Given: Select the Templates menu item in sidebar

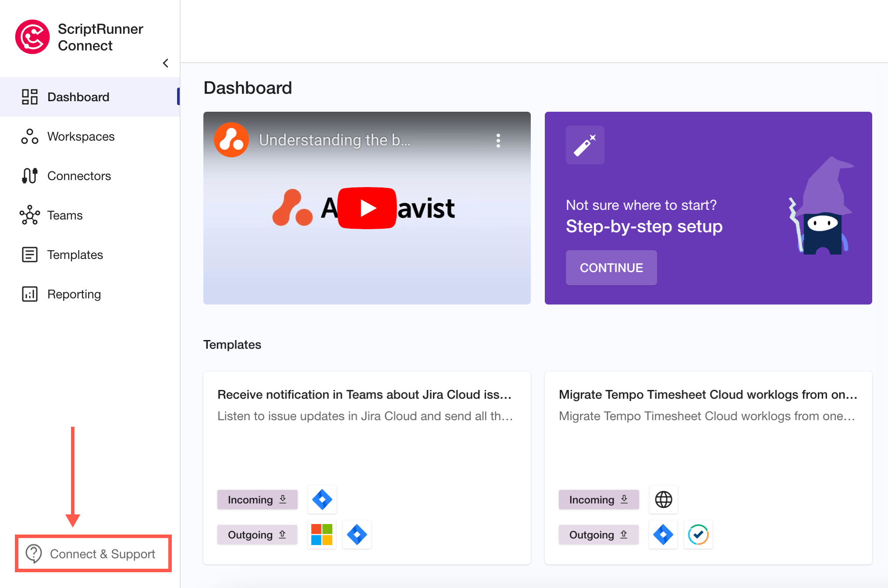Looking at the screenshot, I should pyautogui.click(x=90, y=255).
